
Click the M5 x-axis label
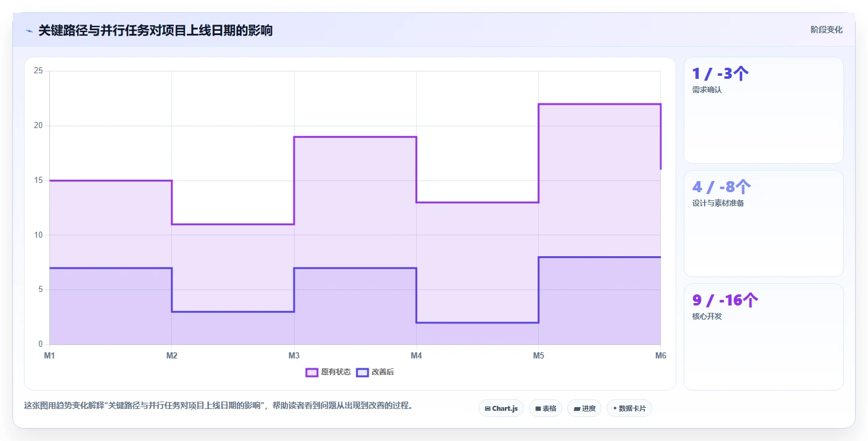538,356
